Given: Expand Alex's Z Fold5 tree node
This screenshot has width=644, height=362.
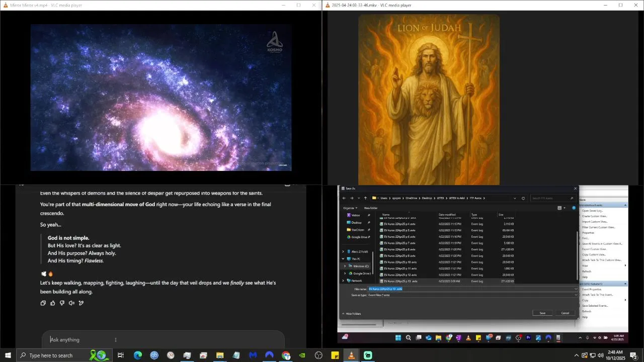Looking at the screenshot, I should 343,251.
